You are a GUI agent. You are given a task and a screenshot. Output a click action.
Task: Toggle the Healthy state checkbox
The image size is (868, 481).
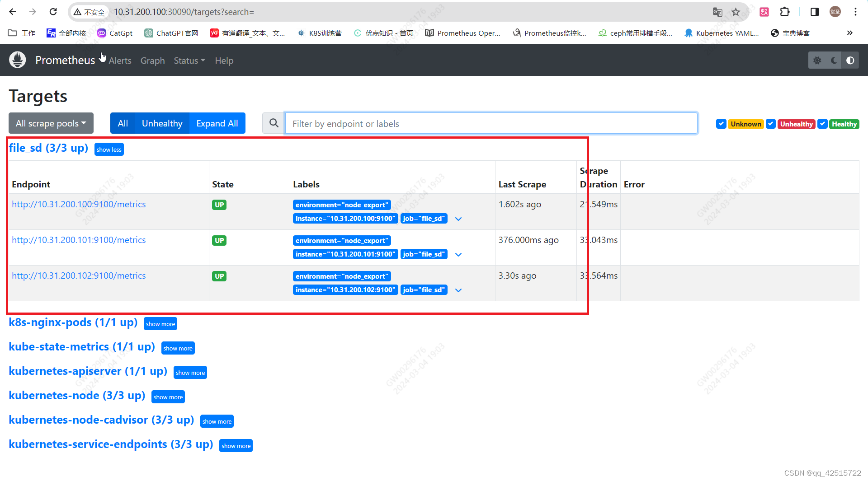(x=823, y=124)
